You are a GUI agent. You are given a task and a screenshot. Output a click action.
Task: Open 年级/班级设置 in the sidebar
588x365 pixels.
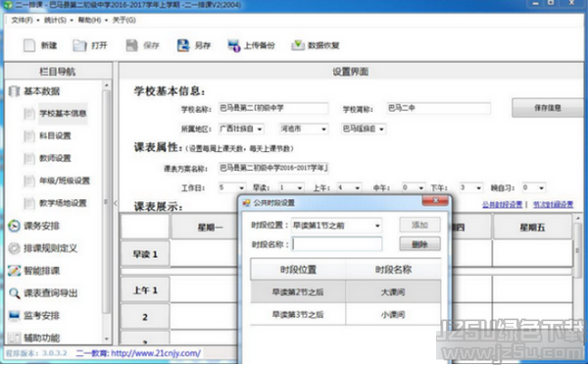[x=65, y=181]
